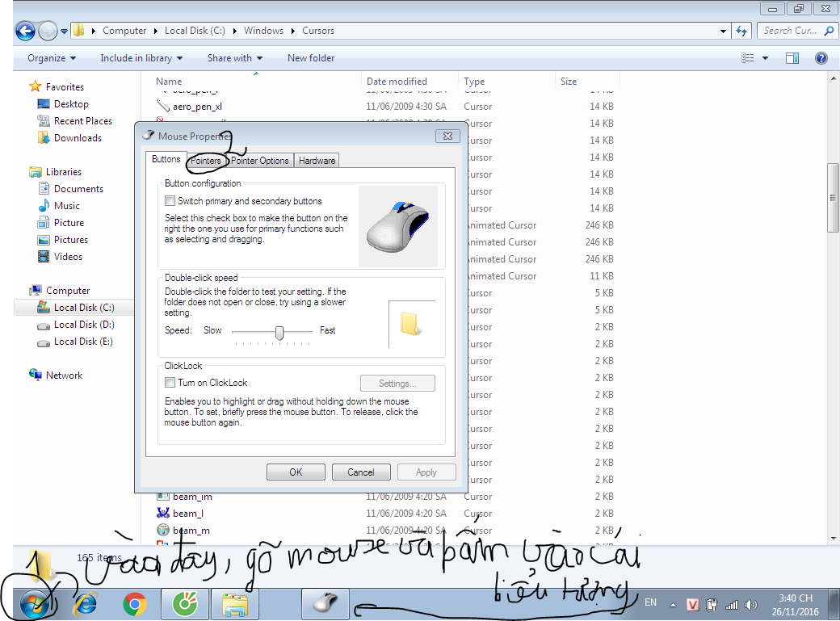Switch to the Pointers tab
840x621 pixels.
pyautogui.click(x=205, y=161)
